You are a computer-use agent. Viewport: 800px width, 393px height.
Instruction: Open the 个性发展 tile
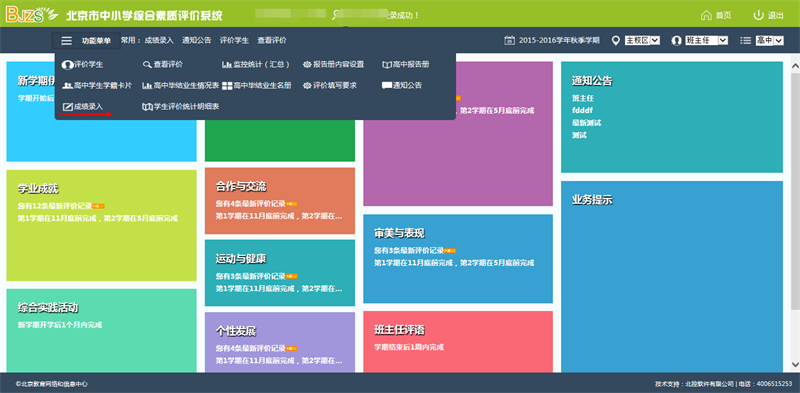click(280, 342)
